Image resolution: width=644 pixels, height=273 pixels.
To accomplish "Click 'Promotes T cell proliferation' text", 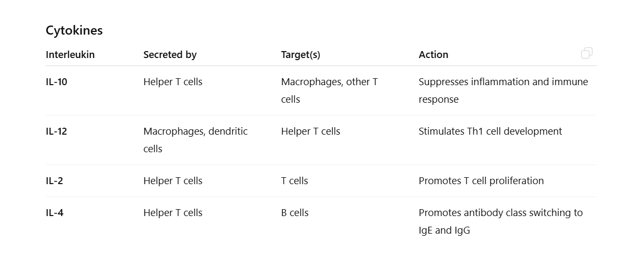I will tap(481, 181).
